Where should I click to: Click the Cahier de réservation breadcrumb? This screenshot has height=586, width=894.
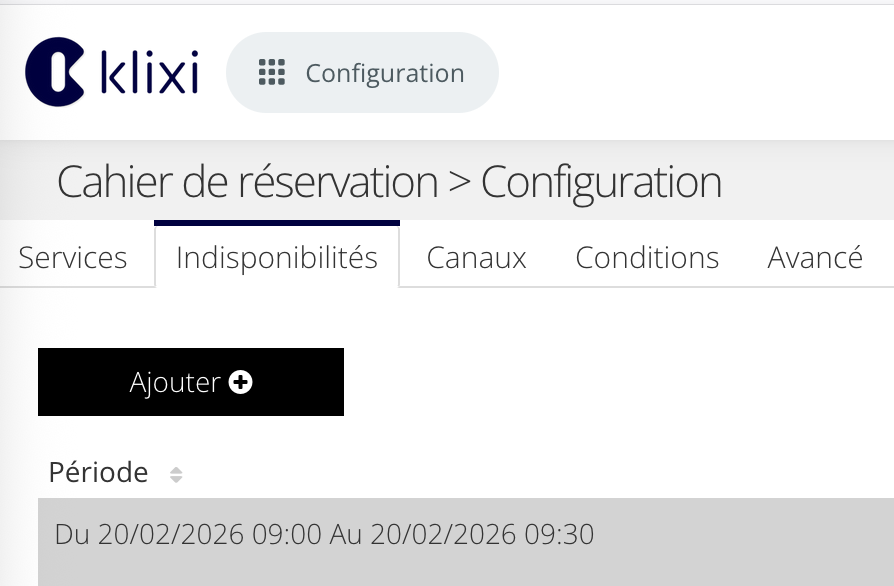tap(247, 183)
